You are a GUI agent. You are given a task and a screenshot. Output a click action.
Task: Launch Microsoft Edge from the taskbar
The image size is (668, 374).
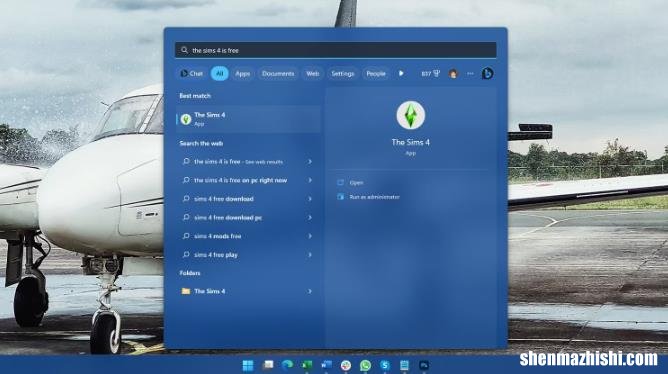[x=287, y=365]
